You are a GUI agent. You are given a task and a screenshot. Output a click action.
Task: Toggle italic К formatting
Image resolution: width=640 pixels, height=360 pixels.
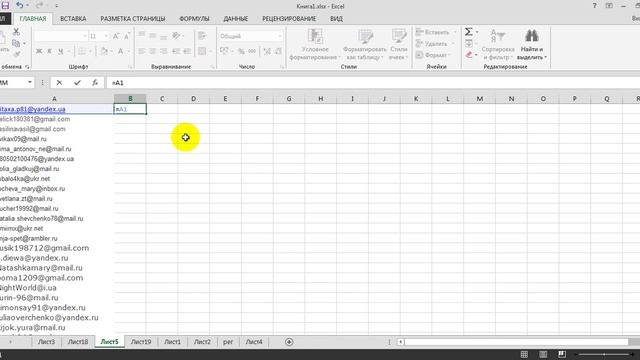[x=49, y=51]
